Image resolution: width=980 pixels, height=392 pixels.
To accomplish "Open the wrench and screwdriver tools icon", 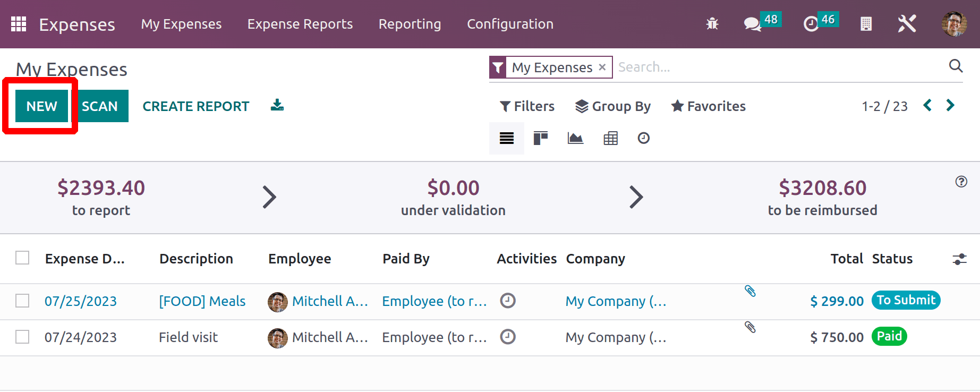I will pos(907,24).
